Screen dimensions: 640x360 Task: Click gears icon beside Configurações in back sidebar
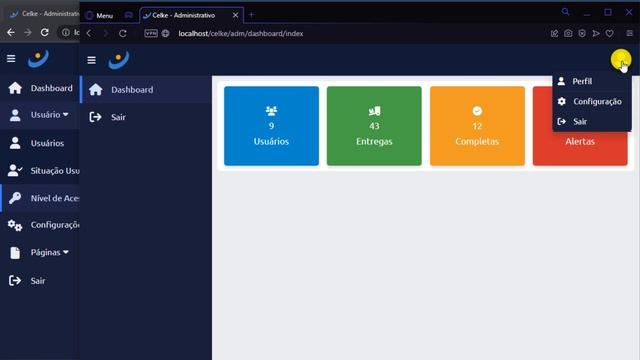pos(15,225)
